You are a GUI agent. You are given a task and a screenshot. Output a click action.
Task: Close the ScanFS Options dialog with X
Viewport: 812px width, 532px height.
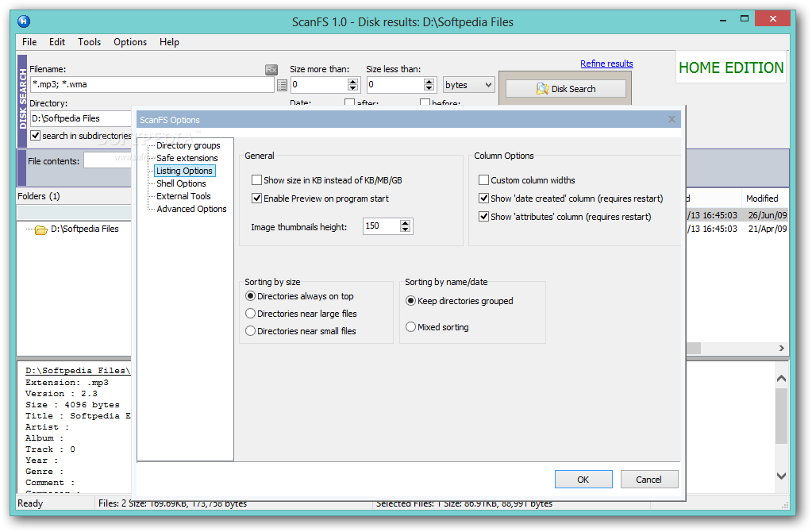672,119
